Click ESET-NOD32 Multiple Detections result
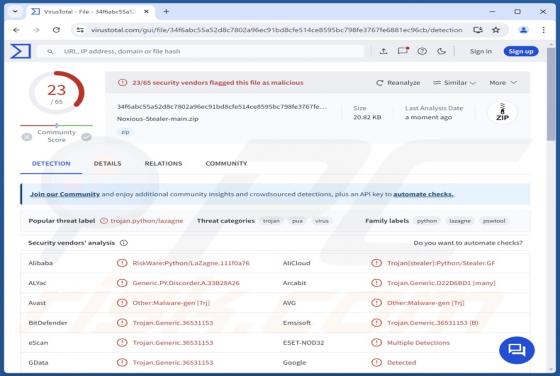 tap(418, 342)
